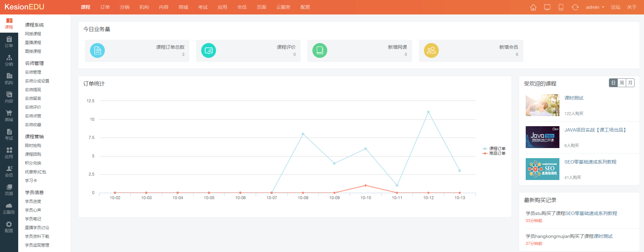Click the 10-12 peak data point
This screenshot has height=252, width=644.
click(x=428, y=112)
